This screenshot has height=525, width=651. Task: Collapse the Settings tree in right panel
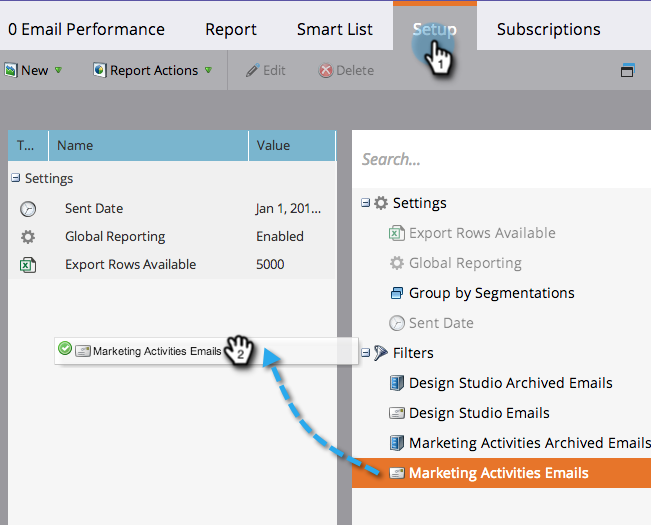tap(365, 203)
